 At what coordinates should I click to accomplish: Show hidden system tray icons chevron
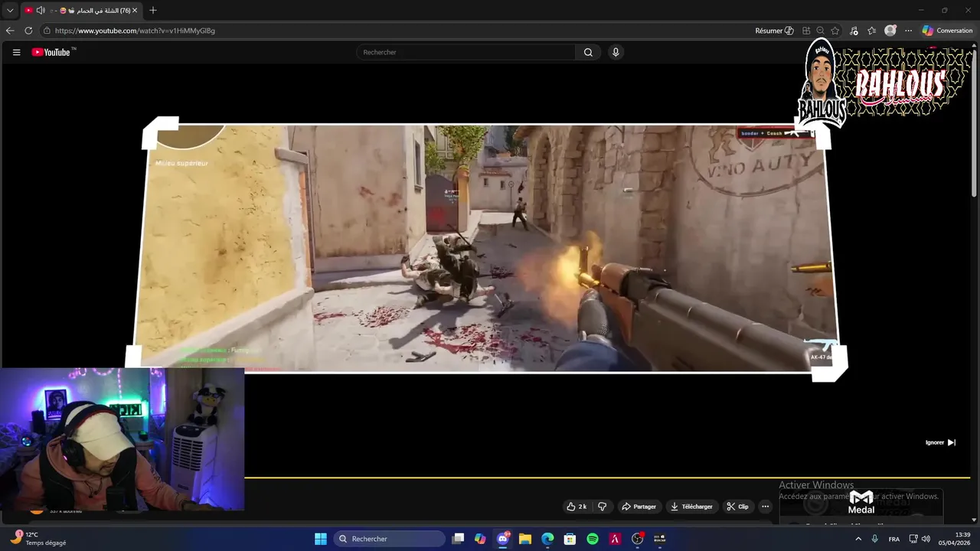857,539
